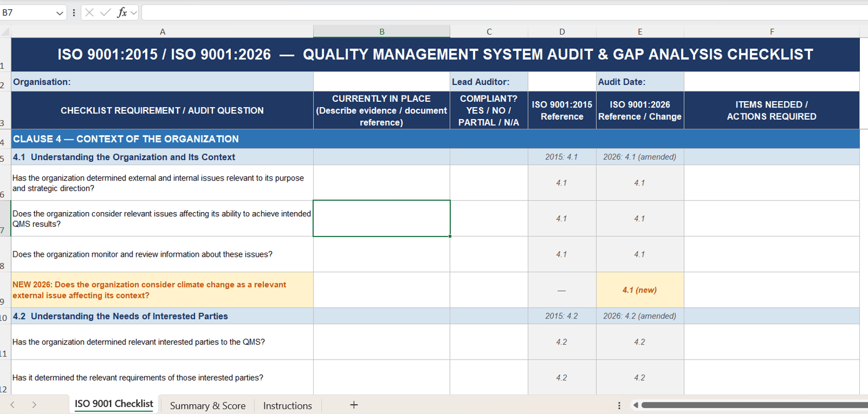Click the checklist title banner cell
868x414 pixels.
click(x=435, y=55)
